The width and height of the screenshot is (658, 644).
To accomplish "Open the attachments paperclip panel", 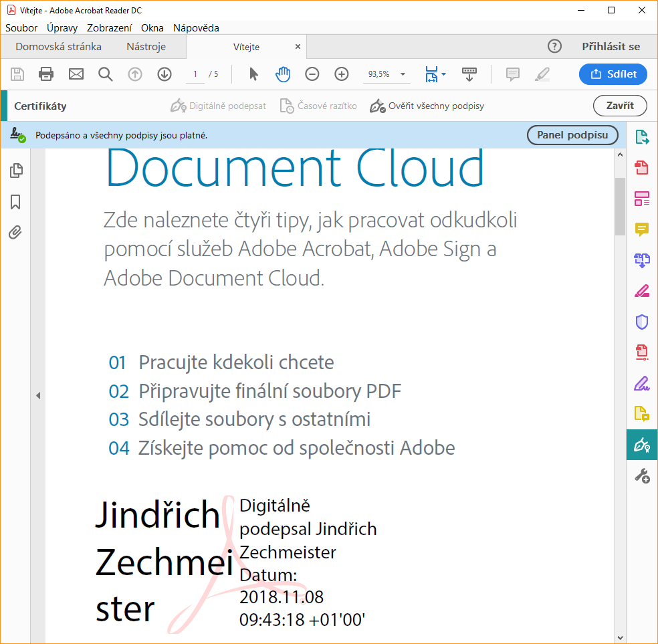I will coord(15,232).
